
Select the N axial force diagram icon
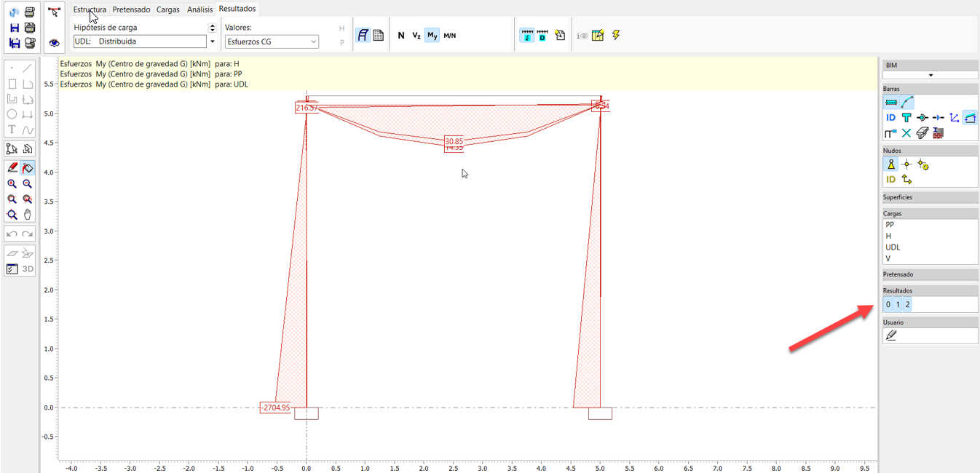(400, 34)
